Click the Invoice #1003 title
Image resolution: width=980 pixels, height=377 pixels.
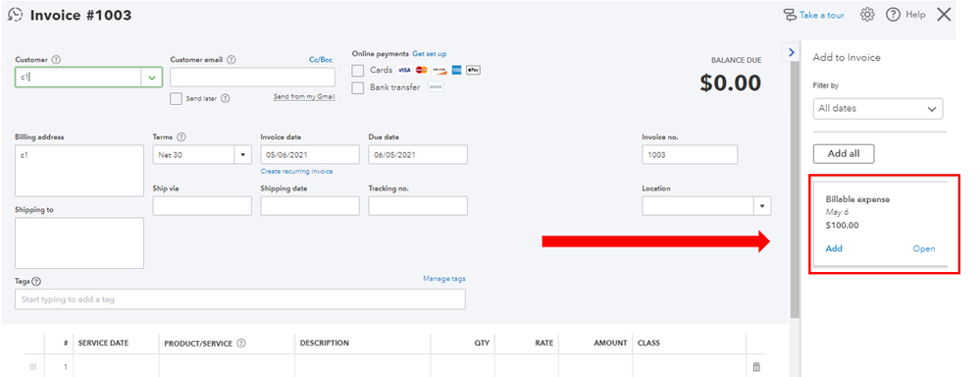pos(80,15)
